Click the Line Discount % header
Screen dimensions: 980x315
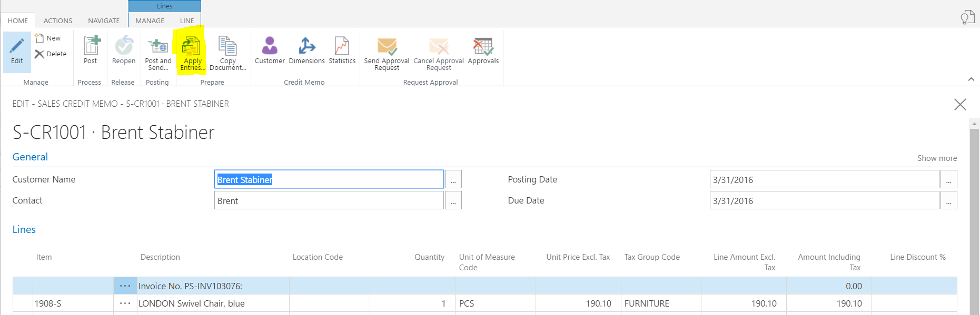click(x=918, y=257)
